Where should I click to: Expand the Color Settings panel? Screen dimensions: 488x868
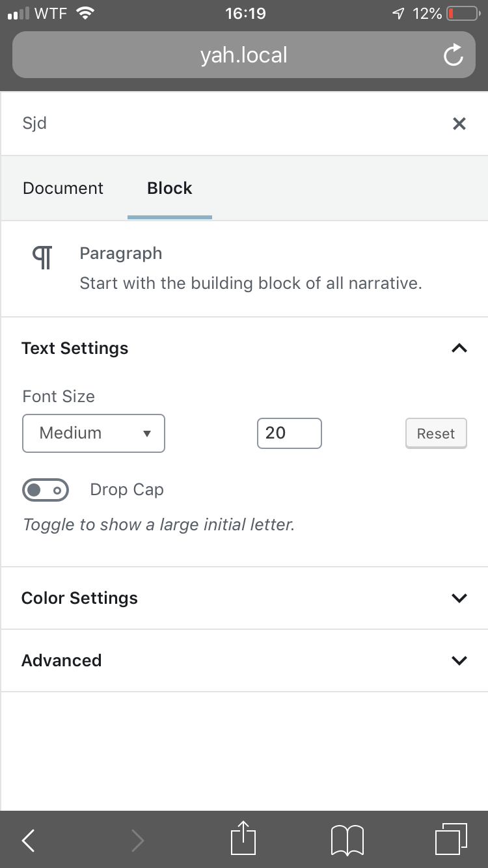pyautogui.click(x=459, y=598)
